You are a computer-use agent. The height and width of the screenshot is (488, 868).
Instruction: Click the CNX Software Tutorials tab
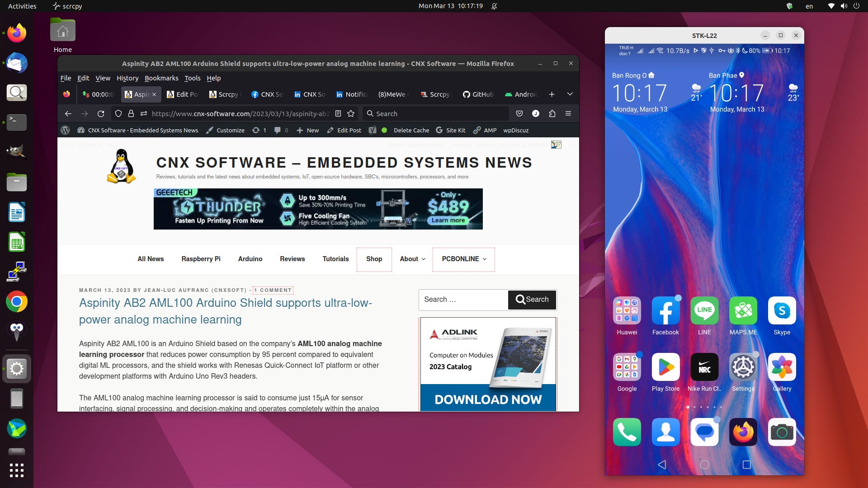(335, 258)
